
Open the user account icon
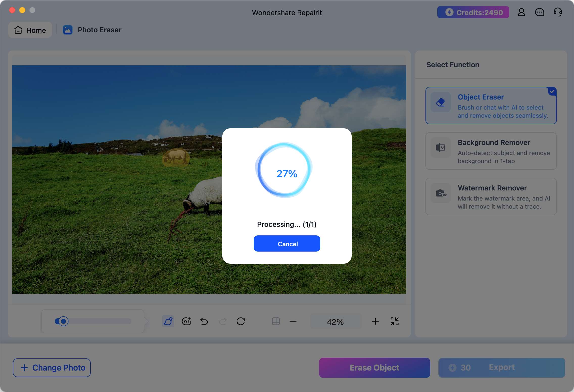[x=521, y=12]
